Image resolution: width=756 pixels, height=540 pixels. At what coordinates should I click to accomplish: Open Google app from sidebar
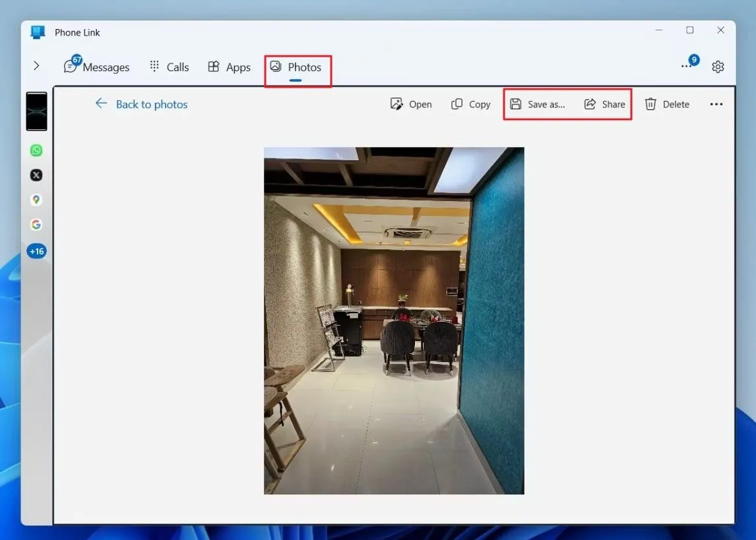(x=36, y=224)
